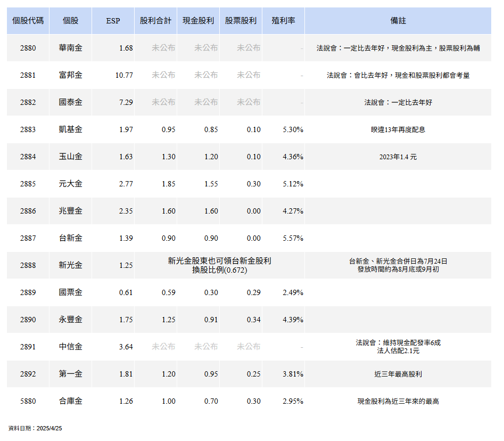
Task: Select stock name 永豐金
Action: pyautogui.click(x=71, y=320)
